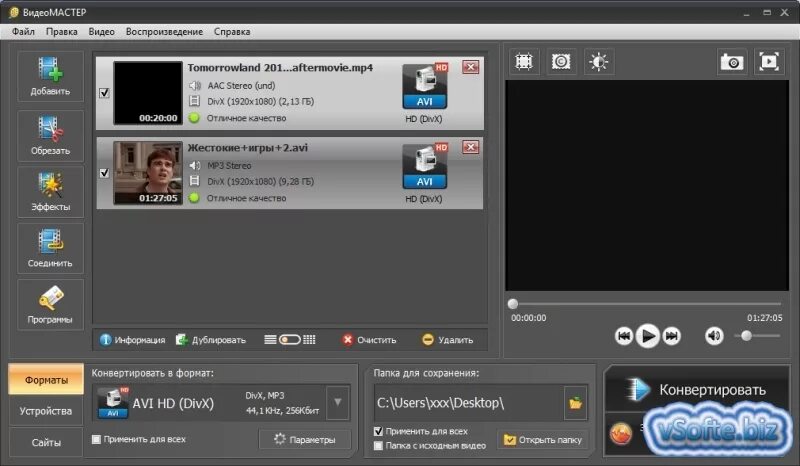Switch to the Устройства tab
The height and width of the screenshot is (466, 800).
(x=46, y=411)
